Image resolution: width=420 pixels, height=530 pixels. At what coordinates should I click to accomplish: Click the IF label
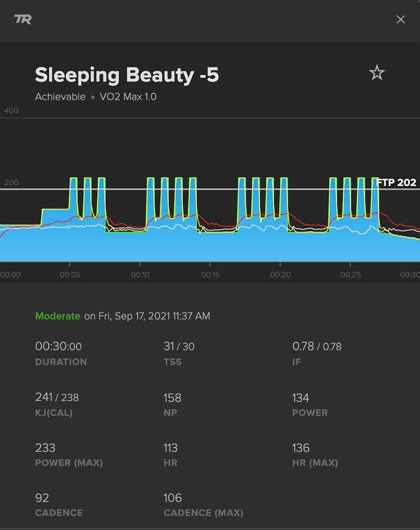pos(296,362)
